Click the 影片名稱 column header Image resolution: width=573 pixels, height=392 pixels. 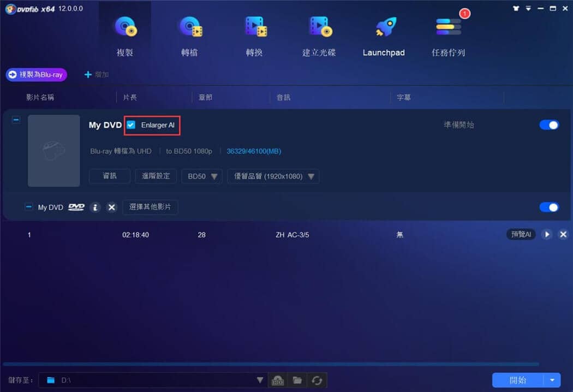(x=40, y=97)
